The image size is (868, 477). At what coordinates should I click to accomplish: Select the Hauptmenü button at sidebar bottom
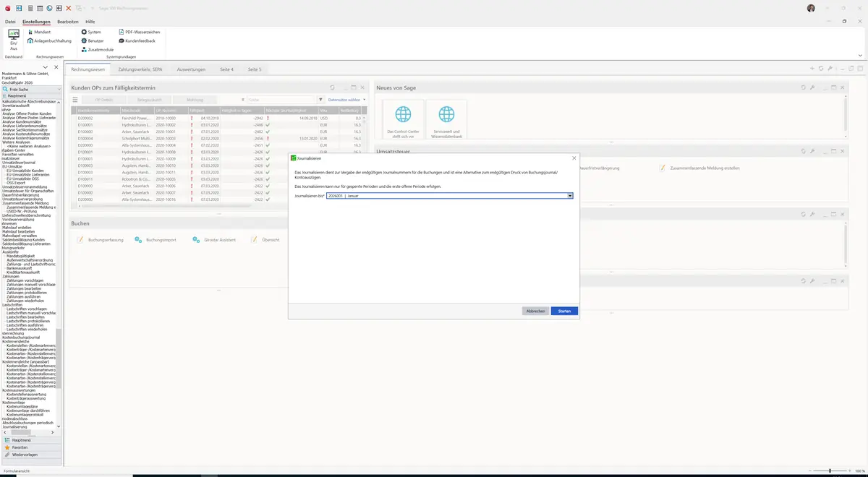31,439
